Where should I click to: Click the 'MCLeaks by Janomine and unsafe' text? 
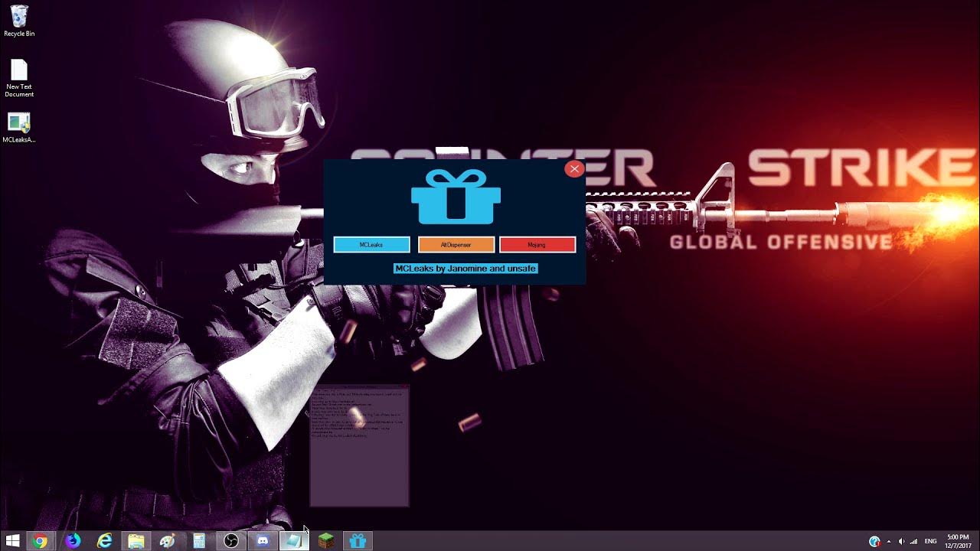pos(465,269)
